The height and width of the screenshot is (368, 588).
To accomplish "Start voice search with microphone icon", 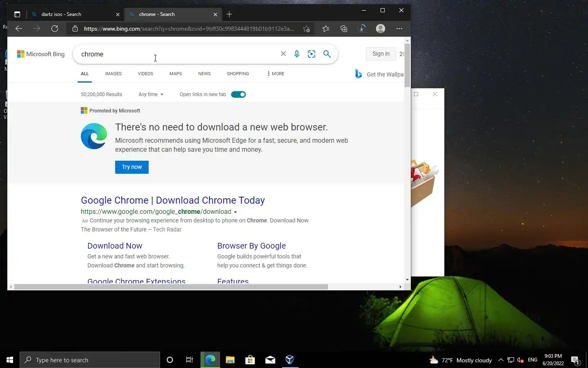I will click(x=297, y=54).
